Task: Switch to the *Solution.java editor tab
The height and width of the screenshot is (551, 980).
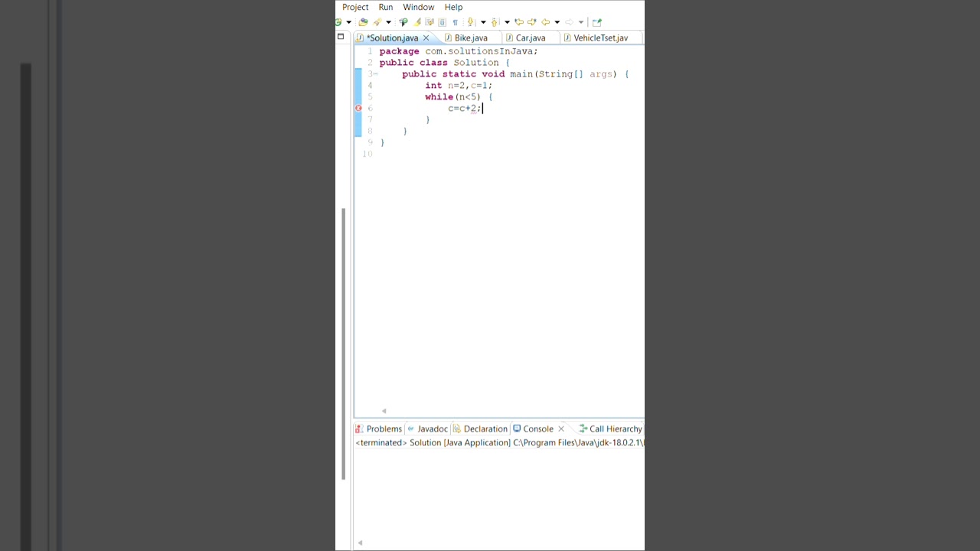Action: click(392, 37)
